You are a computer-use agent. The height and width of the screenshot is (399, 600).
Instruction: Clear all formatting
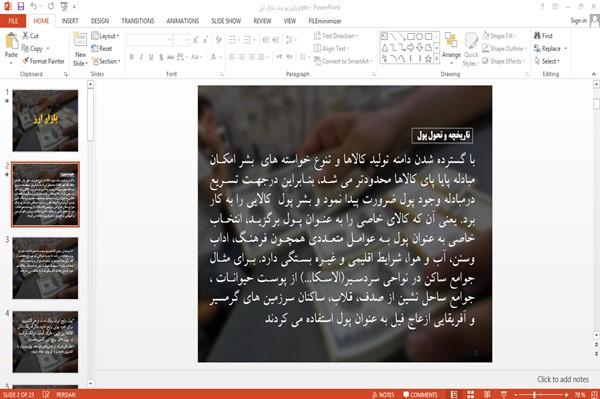click(x=218, y=40)
